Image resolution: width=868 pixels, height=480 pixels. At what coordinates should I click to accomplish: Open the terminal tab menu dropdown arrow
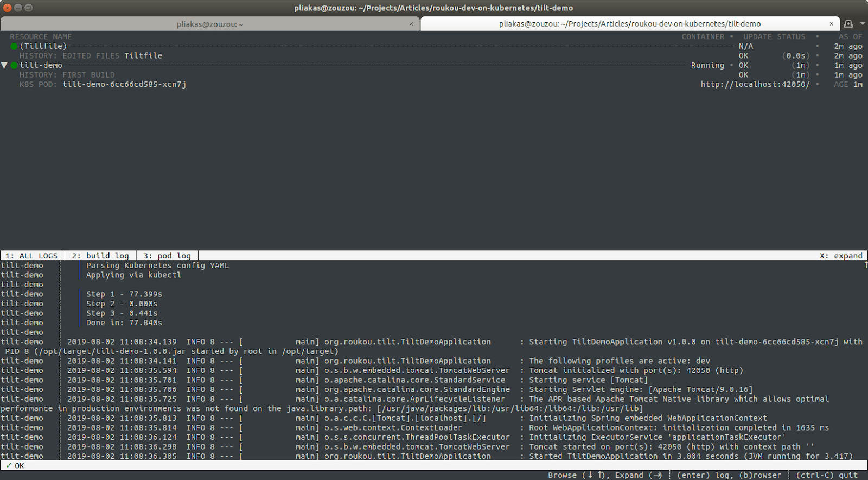[x=863, y=24]
